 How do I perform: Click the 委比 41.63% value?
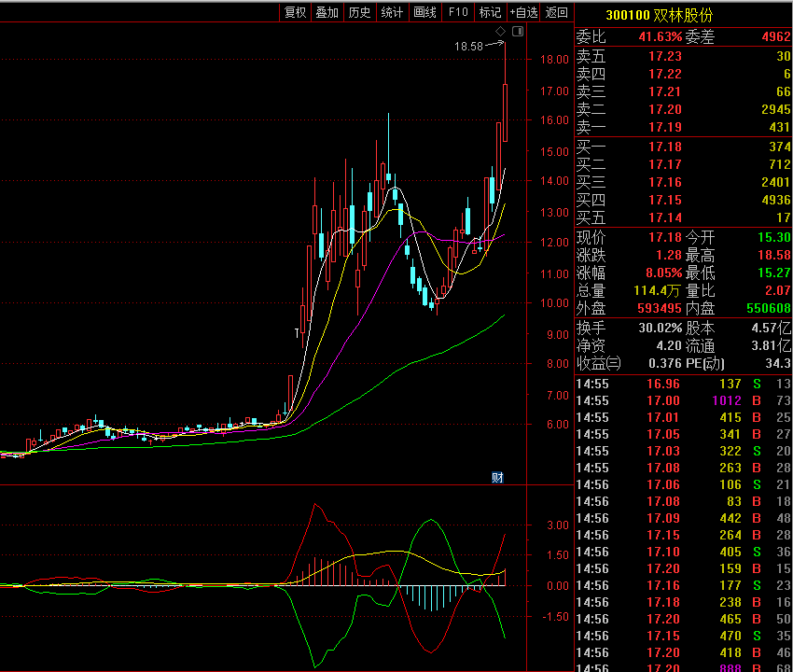[x=660, y=36]
